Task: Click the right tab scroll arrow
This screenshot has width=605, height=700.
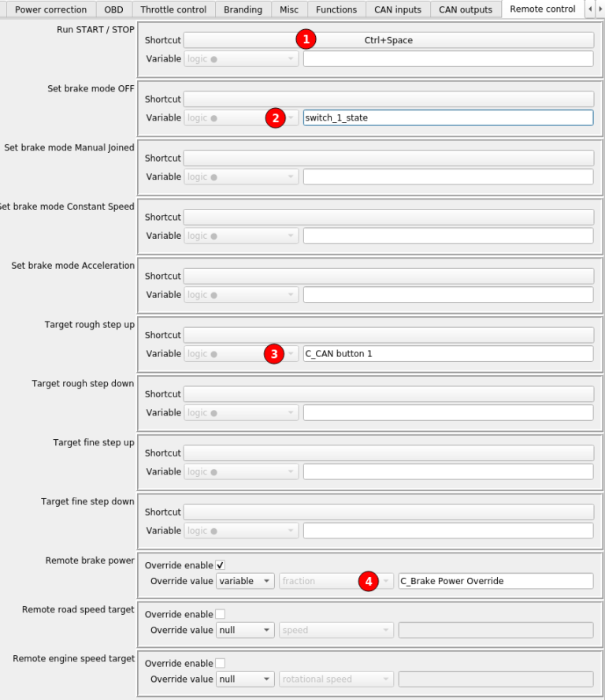Action: (x=602, y=9)
